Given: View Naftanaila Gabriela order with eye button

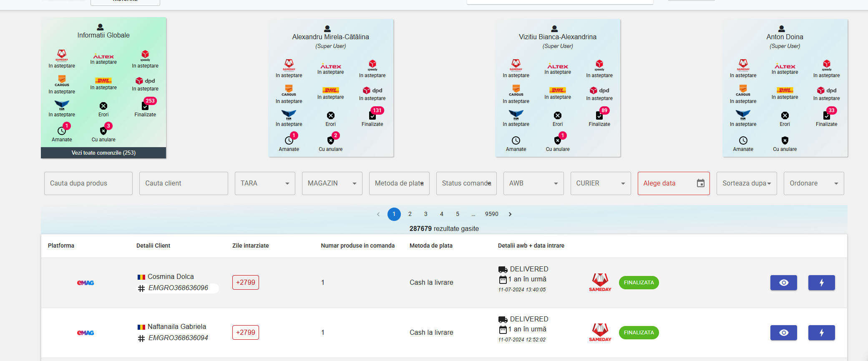Looking at the screenshot, I should click(x=783, y=333).
